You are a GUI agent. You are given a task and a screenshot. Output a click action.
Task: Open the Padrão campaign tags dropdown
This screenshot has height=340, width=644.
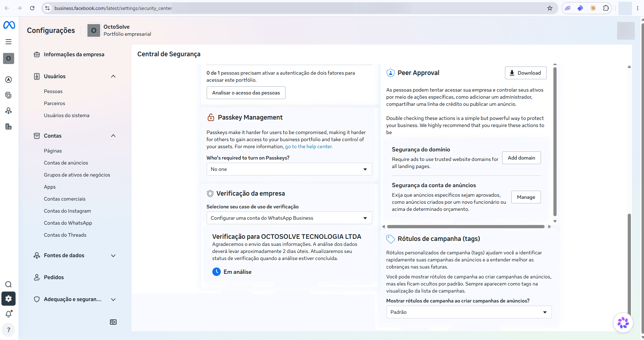point(469,312)
